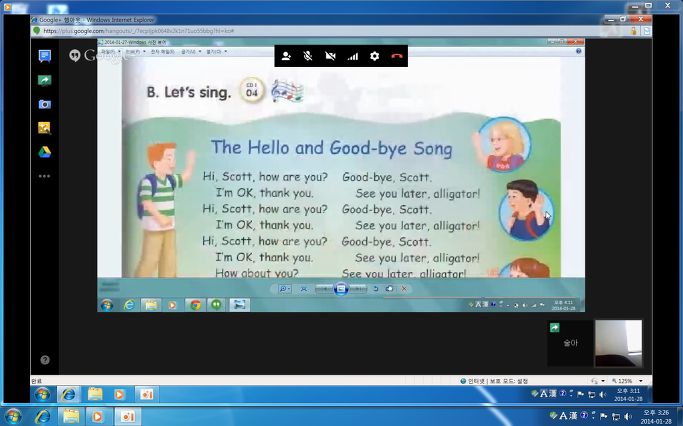Viewport: 683px width, 426px height.
Task: Click the Start orb on the bottom taskbar
Action: (13, 416)
